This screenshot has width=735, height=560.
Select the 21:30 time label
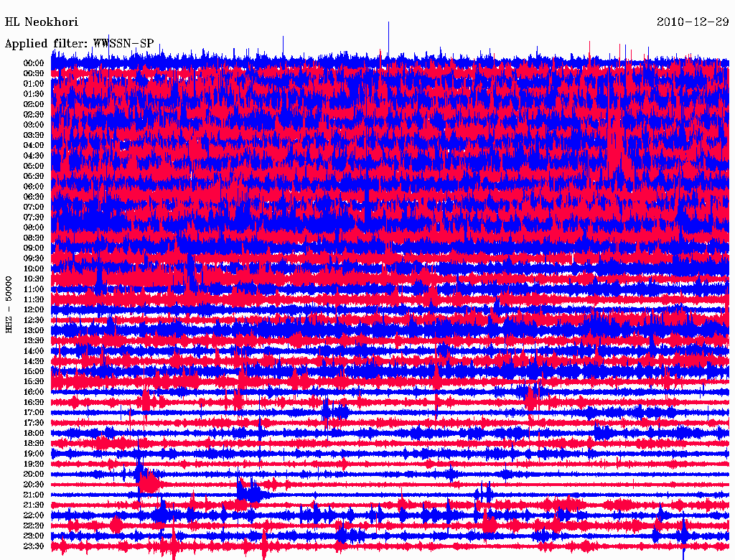pyautogui.click(x=34, y=505)
